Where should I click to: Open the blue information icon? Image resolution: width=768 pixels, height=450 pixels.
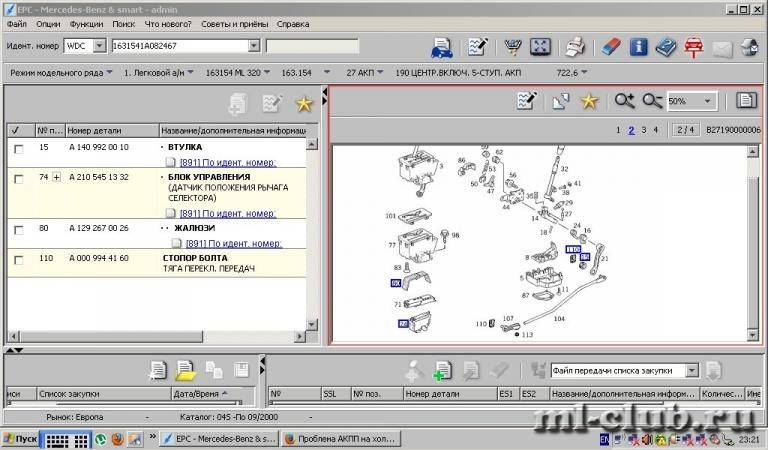click(638, 47)
